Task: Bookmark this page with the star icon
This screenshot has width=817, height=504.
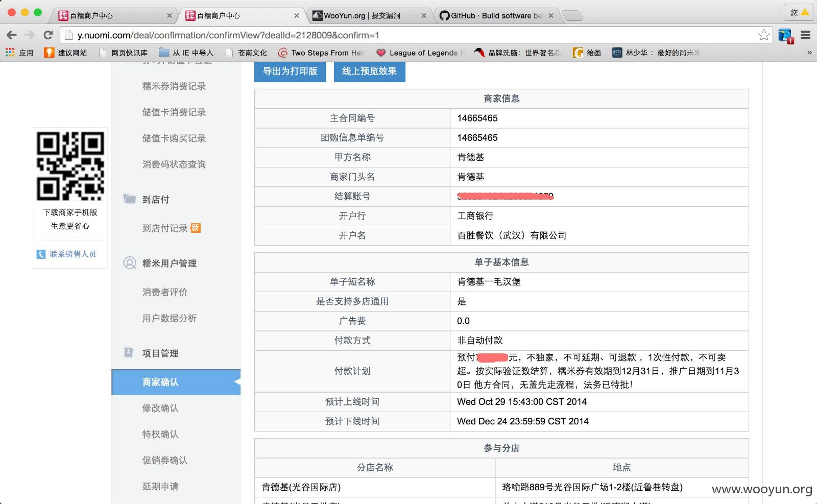Action: point(764,35)
